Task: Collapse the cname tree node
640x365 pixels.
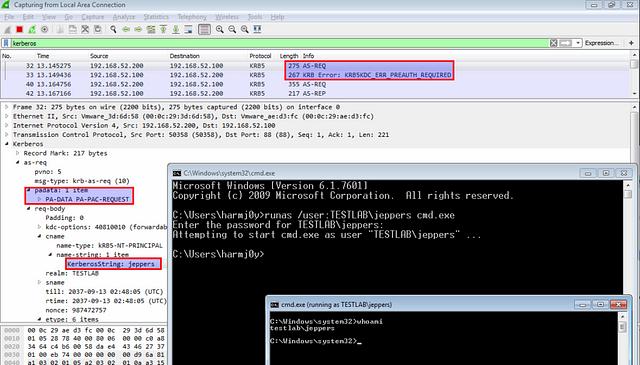Action: [x=40, y=236]
